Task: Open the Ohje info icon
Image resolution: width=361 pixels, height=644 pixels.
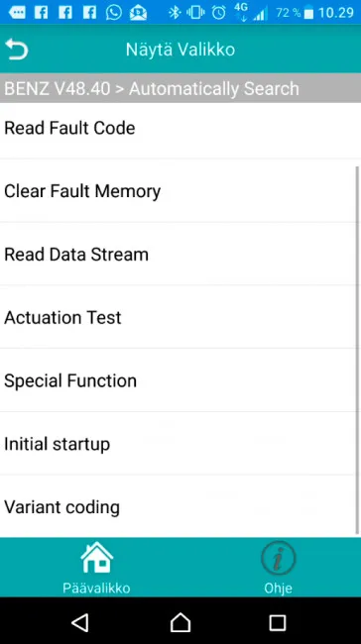Action: coord(279,558)
